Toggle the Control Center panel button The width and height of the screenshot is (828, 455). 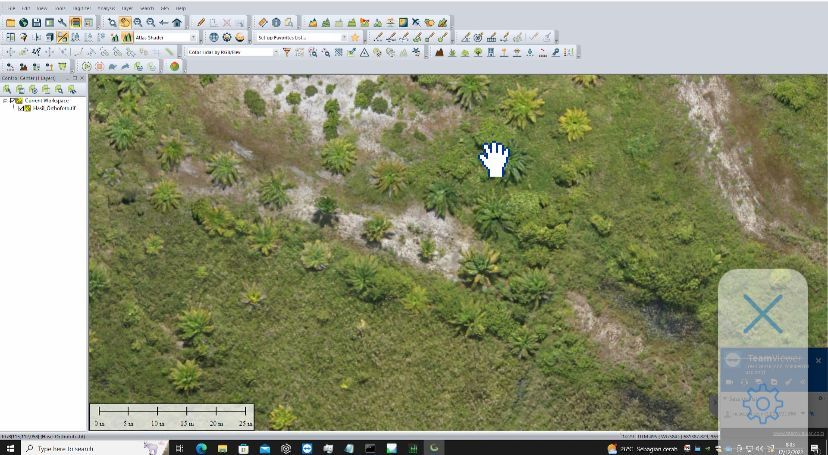tap(75, 22)
